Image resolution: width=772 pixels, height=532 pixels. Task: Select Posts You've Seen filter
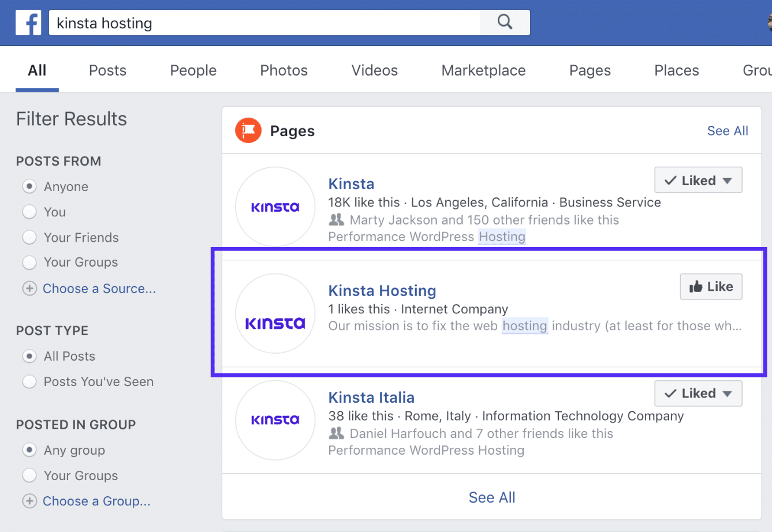pyautogui.click(x=29, y=381)
